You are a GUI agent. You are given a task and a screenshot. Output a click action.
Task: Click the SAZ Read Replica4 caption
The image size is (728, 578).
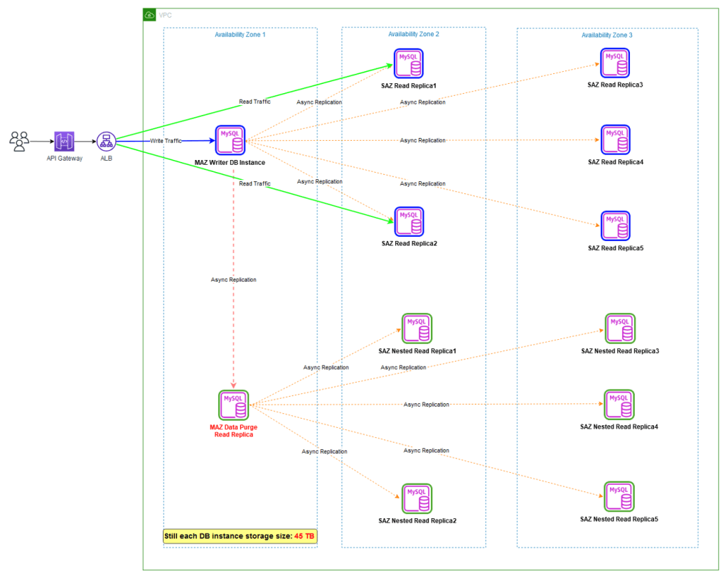[x=616, y=162]
